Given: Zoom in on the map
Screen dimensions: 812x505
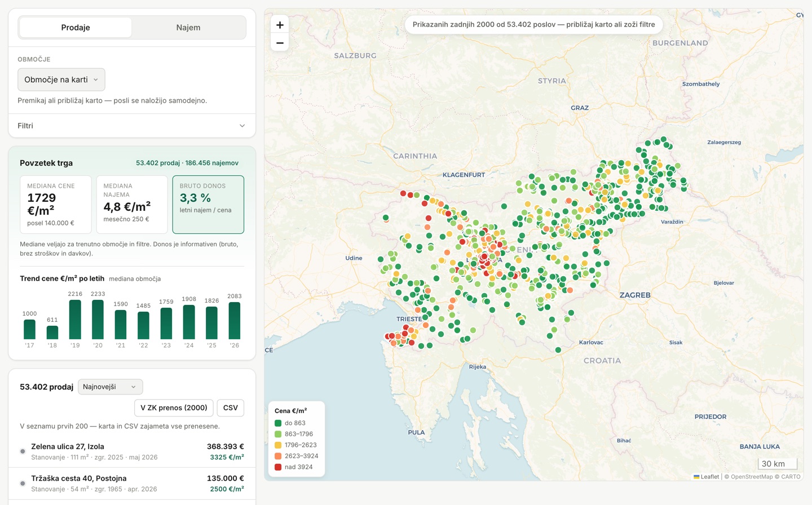Looking at the screenshot, I should [280, 25].
